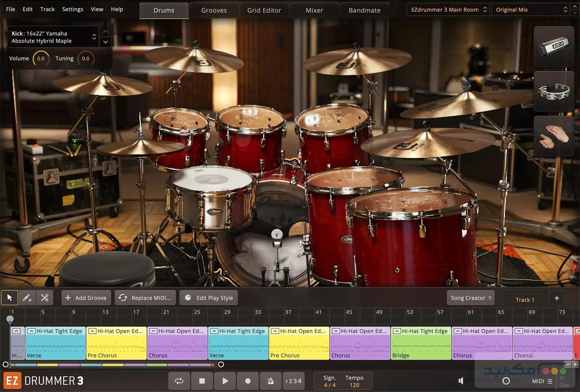580x392 pixels.
Task: Select the arrow selection tool
Action: (10, 298)
